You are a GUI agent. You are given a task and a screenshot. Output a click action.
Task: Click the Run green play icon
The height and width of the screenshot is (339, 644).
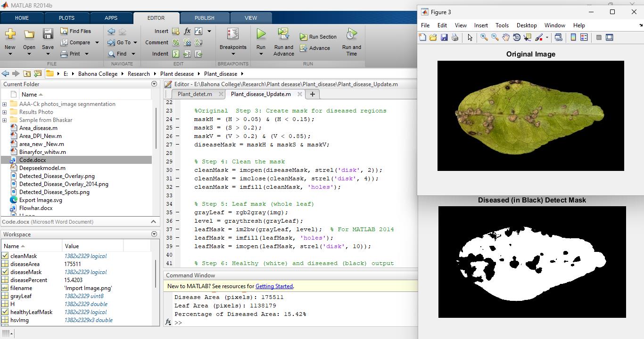tap(261, 34)
